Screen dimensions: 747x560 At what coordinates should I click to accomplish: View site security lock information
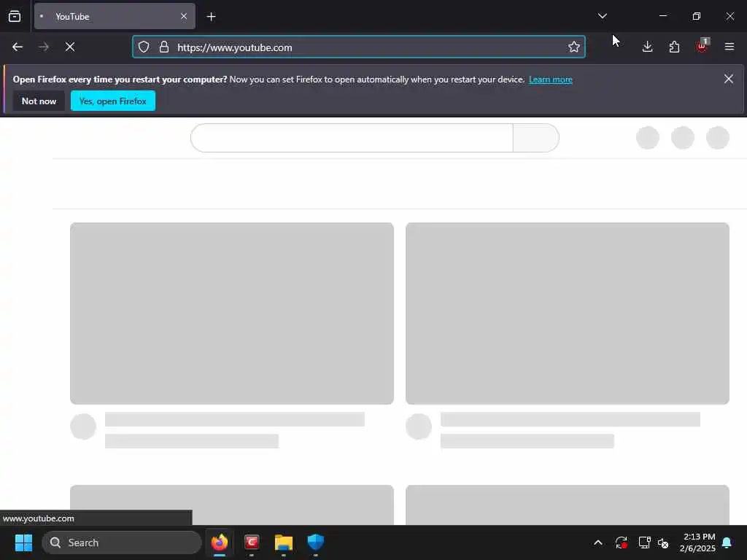(x=164, y=47)
